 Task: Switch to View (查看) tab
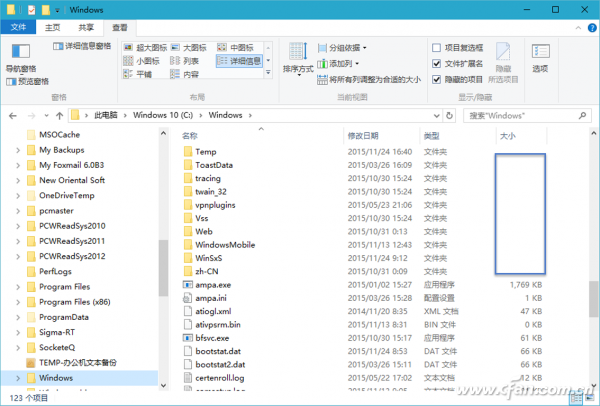click(x=120, y=28)
